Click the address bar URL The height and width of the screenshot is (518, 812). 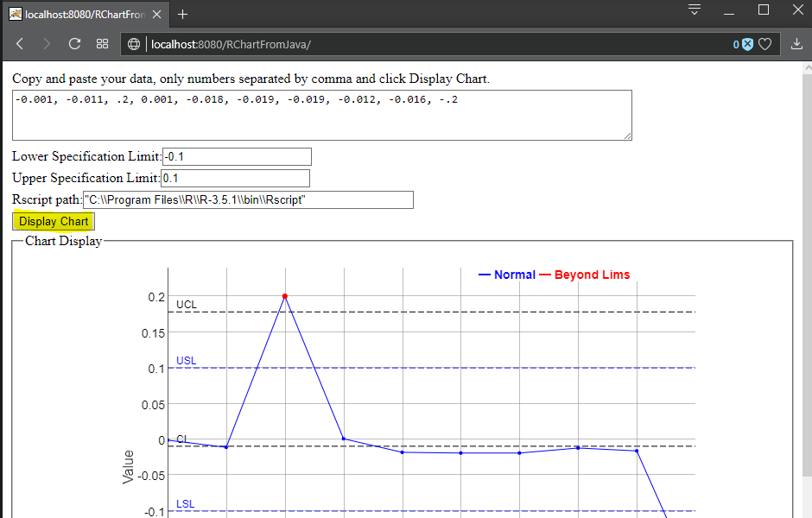point(231,45)
